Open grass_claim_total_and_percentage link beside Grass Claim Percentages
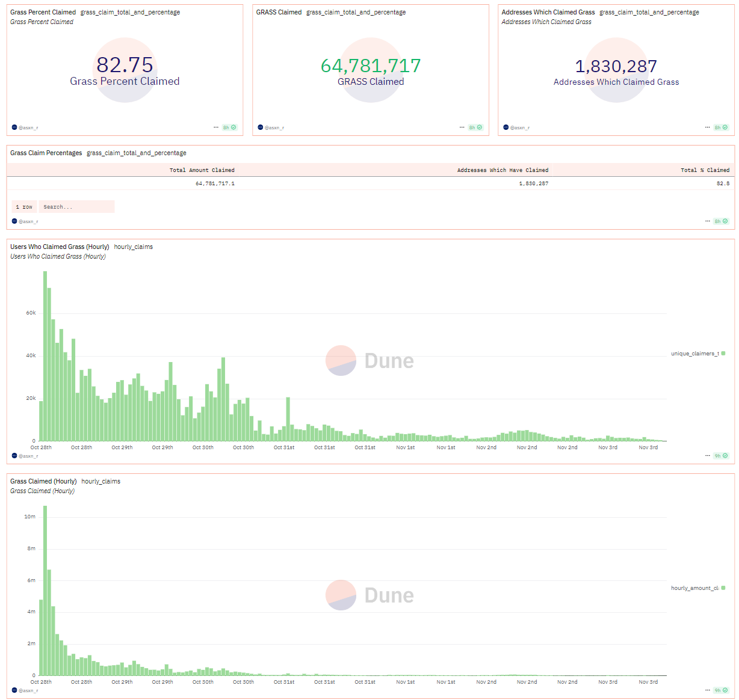739x700 pixels. [x=137, y=153]
